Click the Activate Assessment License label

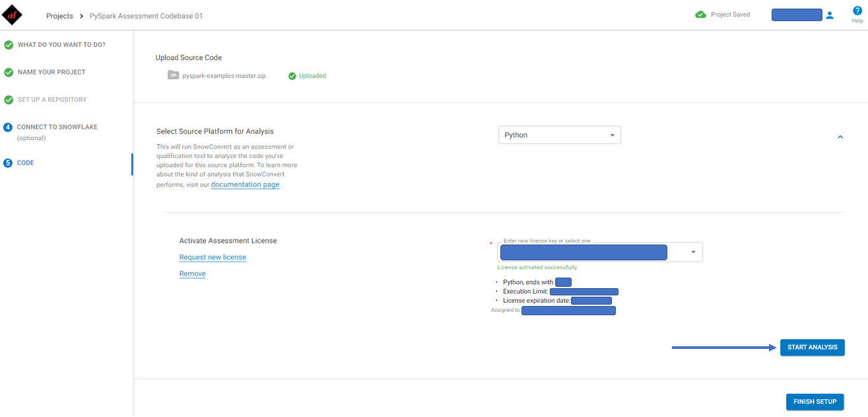tap(228, 241)
